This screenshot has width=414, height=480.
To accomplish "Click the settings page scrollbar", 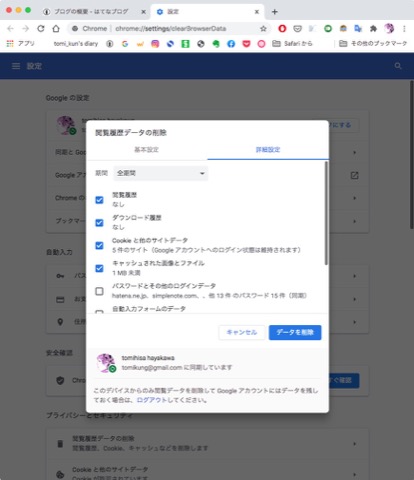I will click(412, 154).
